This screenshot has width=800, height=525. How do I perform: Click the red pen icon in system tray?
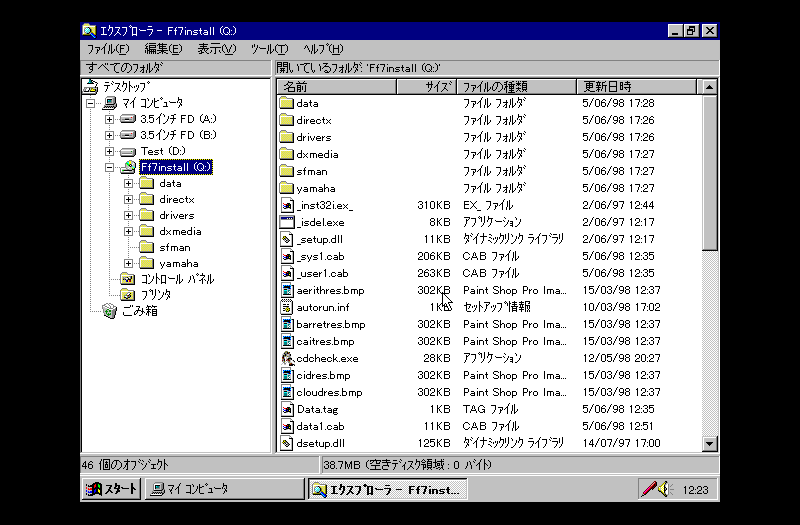click(648, 489)
